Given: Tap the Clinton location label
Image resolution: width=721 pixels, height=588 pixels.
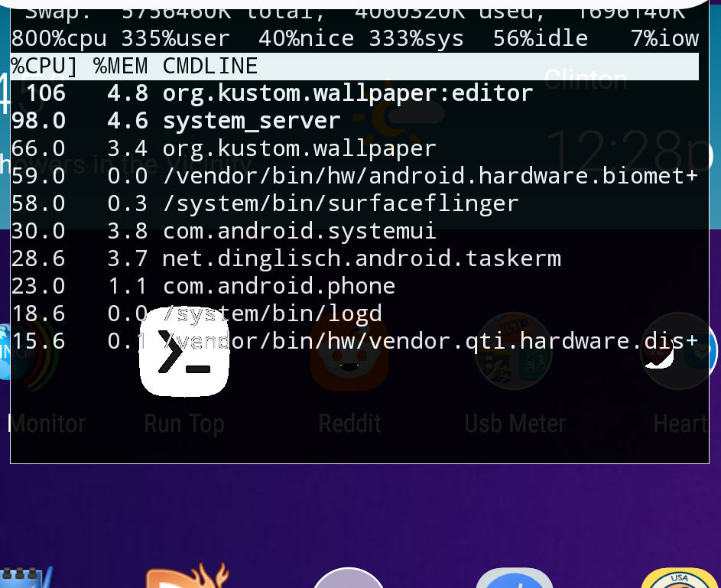Looking at the screenshot, I should pyautogui.click(x=585, y=79).
